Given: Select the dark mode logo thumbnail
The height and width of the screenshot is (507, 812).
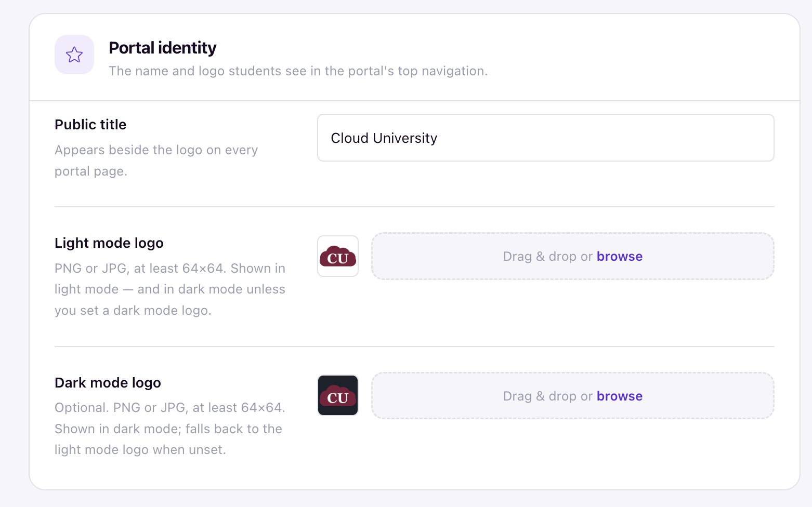Looking at the screenshot, I should coord(338,396).
